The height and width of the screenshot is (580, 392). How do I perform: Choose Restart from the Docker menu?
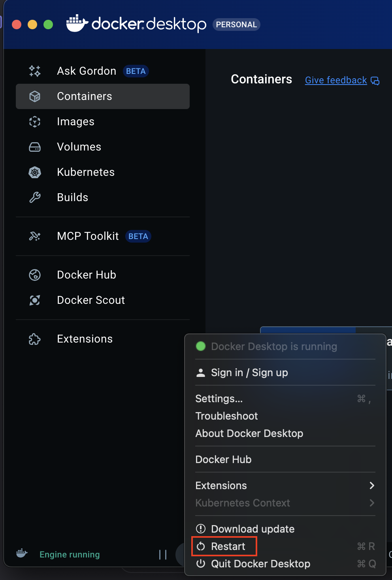(x=228, y=546)
